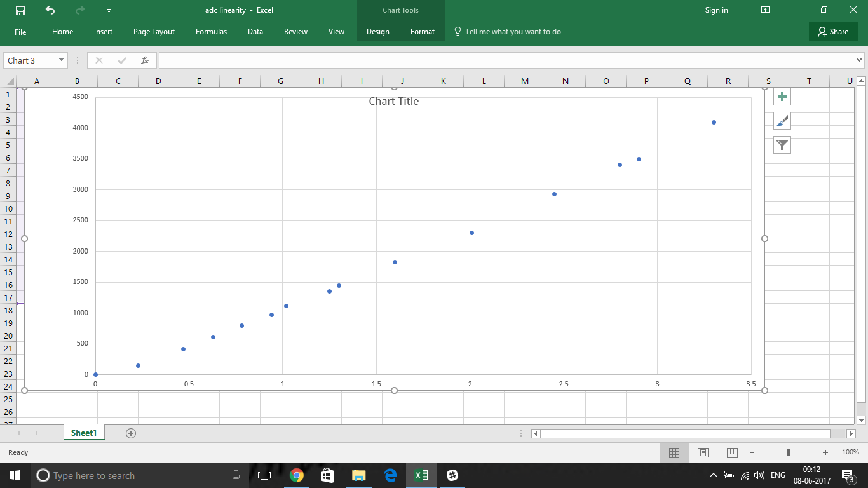Click the formula bar Cancel X icon

[x=99, y=60]
